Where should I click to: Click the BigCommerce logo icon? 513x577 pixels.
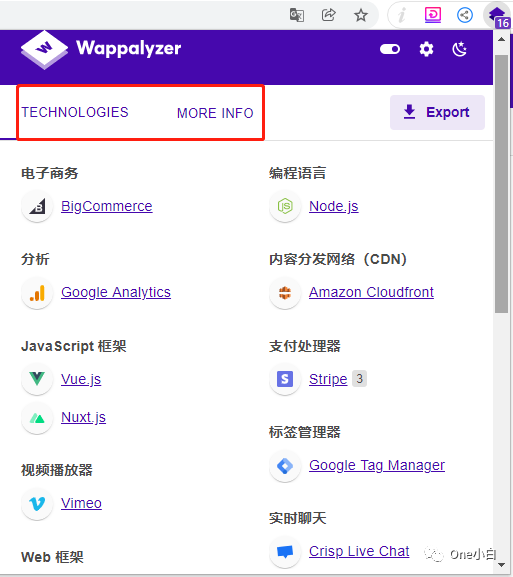click(37, 206)
